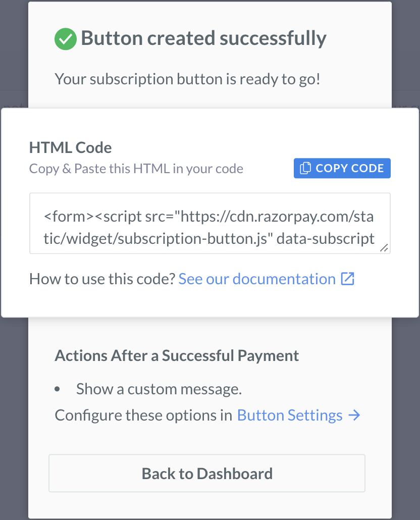Click 'Configure these options in' text
This screenshot has width=420, height=520.
pos(143,415)
